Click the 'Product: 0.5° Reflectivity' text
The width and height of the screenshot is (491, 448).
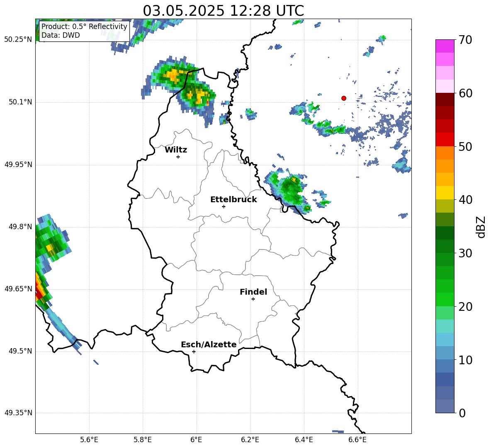pos(84,26)
